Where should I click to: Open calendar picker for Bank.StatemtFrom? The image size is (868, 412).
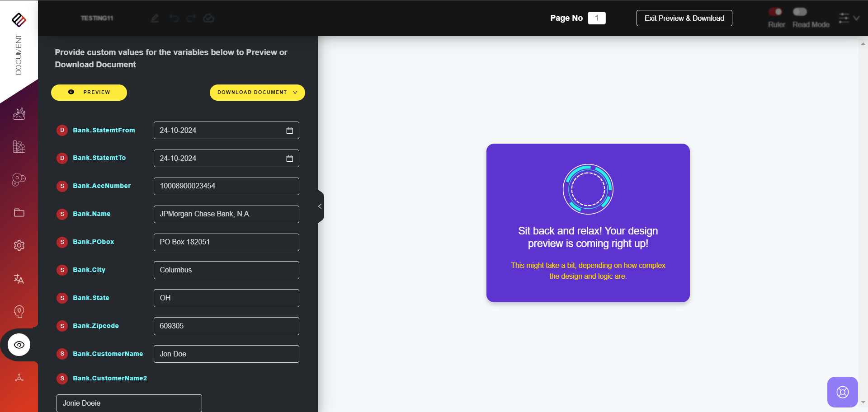point(290,131)
